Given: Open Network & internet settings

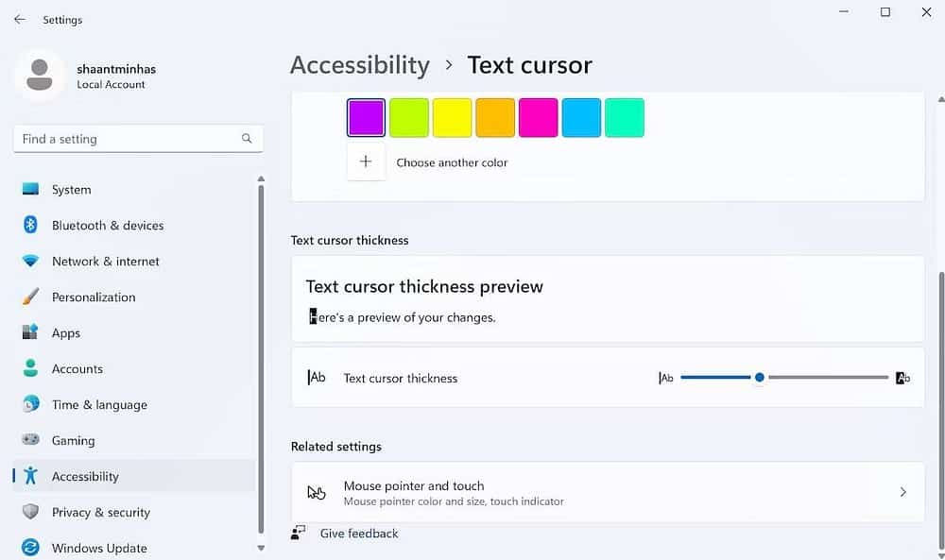Looking at the screenshot, I should coord(105,261).
